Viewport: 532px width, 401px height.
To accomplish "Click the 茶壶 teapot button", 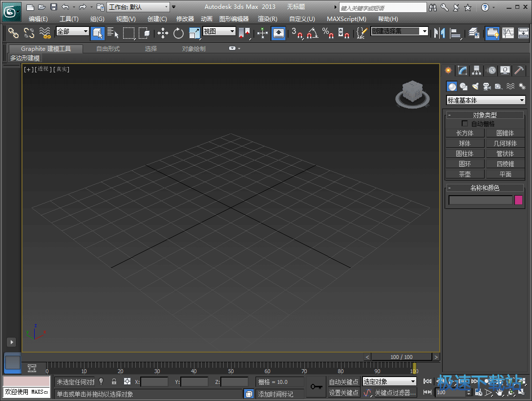I will [465, 174].
